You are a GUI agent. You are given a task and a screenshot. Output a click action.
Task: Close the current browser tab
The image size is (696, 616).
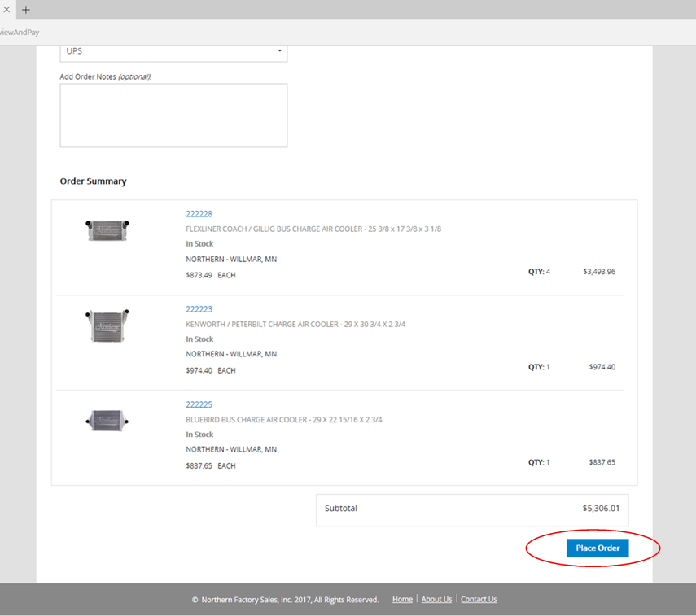point(7,10)
